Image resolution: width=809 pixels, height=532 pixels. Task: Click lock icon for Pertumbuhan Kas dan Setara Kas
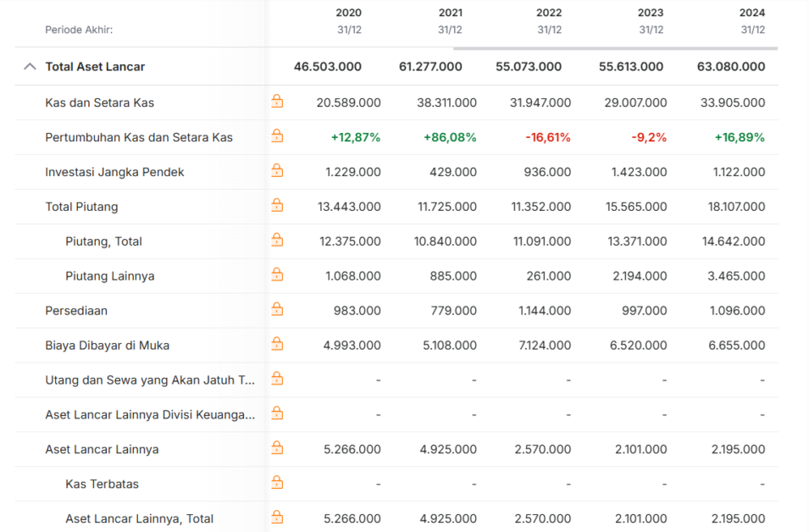click(x=277, y=136)
